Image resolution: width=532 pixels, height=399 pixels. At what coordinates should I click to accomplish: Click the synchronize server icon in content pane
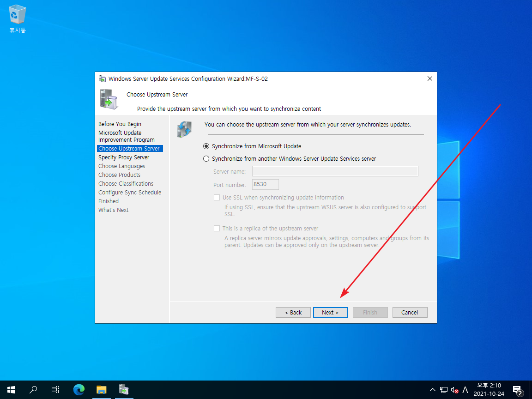(x=184, y=129)
